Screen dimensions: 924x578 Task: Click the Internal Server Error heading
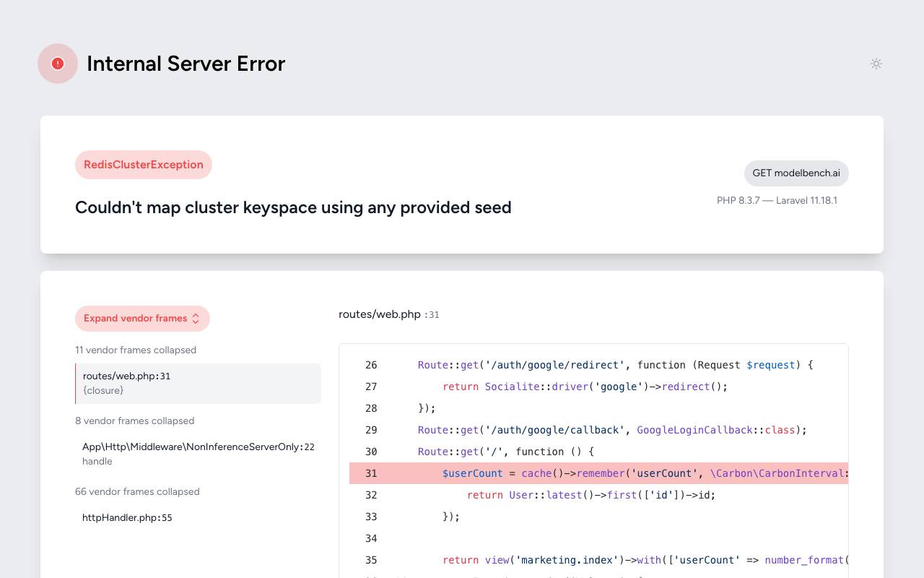pos(186,64)
